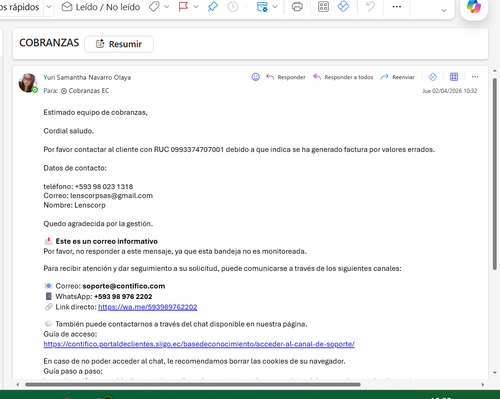Image resolution: width=500 pixels, height=399 pixels.
Task: Print the email with the printer icon
Action: click(x=297, y=7)
